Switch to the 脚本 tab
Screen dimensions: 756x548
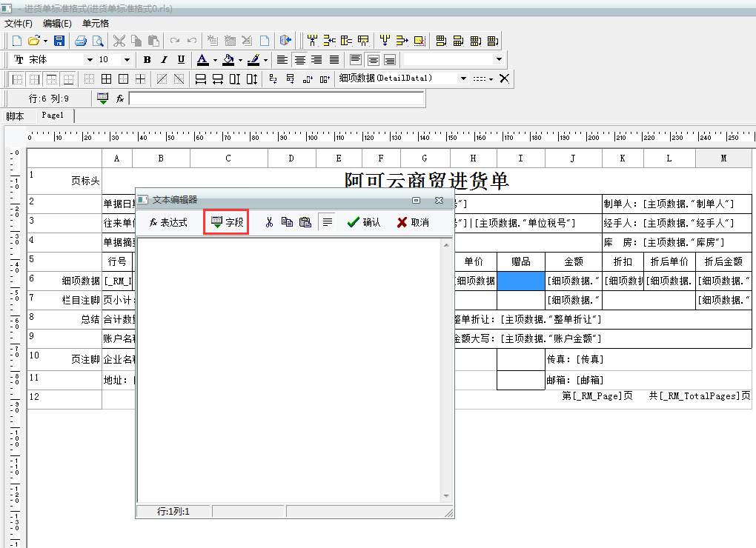pyautogui.click(x=15, y=116)
